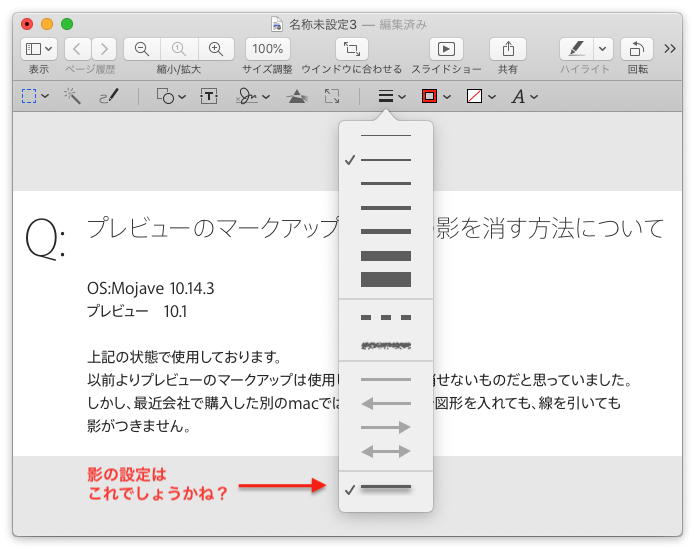Click the Adjust Size icon
The width and height of the screenshot is (695, 549).
(x=332, y=96)
